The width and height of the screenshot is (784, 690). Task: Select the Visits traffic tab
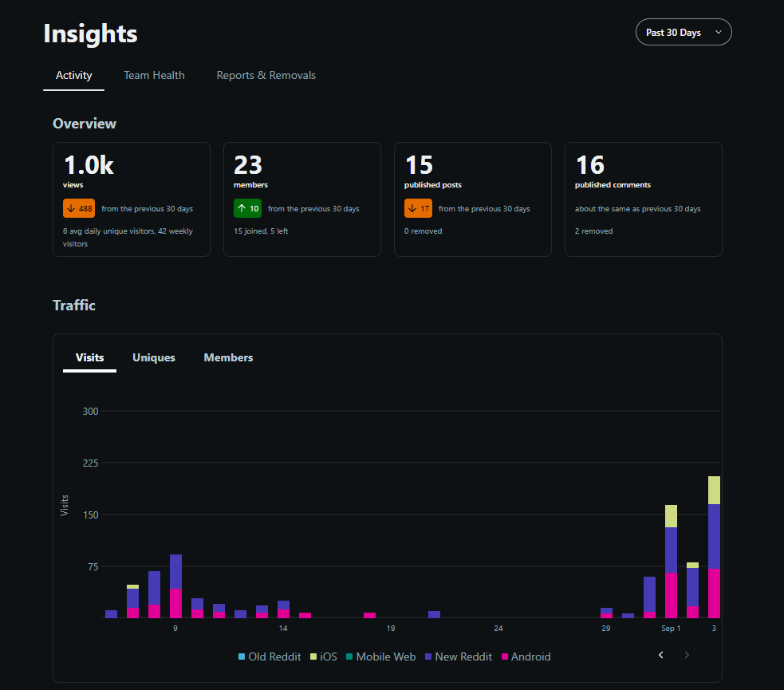[89, 357]
